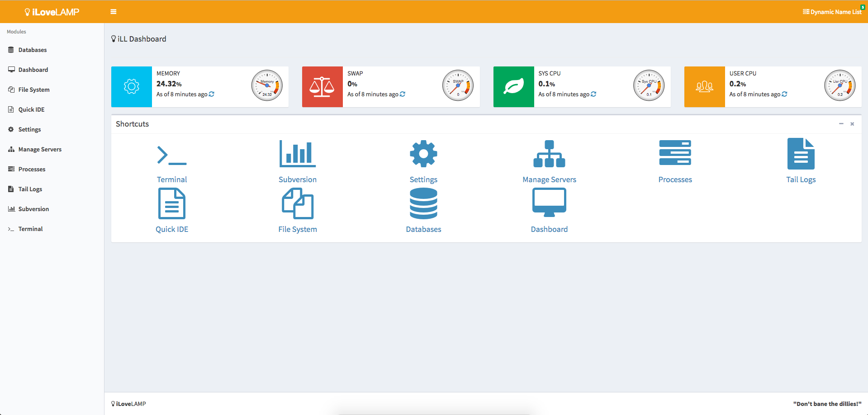Open the Databases shortcut icon
Image resolution: width=868 pixels, height=415 pixels.
[423, 203]
